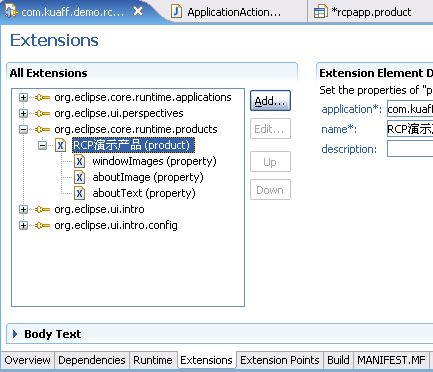The width and height of the screenshot is (433, 372).
Task: Click the Java file icon on ApplicationAction tab
Action: click(176, 12)
